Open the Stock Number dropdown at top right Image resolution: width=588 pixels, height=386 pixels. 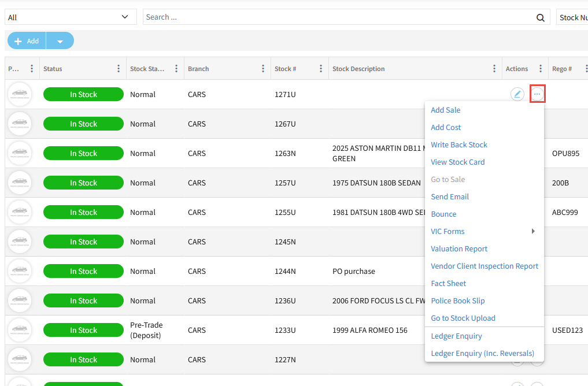572,17
